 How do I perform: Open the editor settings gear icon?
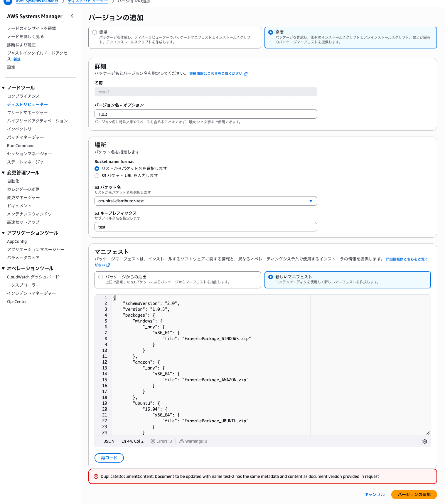click(x=424, y=441)
